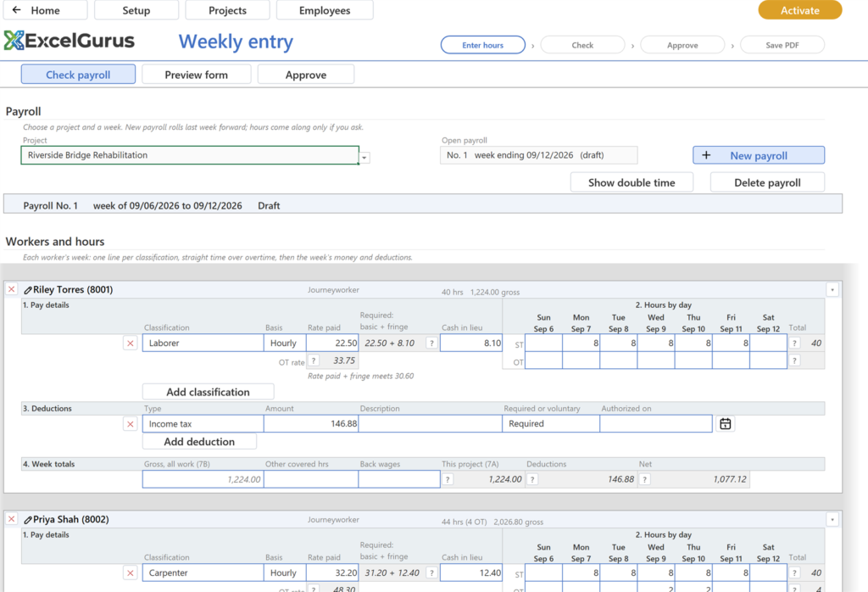Open the Employees menu
868x592 pixels.
point(325,10)
